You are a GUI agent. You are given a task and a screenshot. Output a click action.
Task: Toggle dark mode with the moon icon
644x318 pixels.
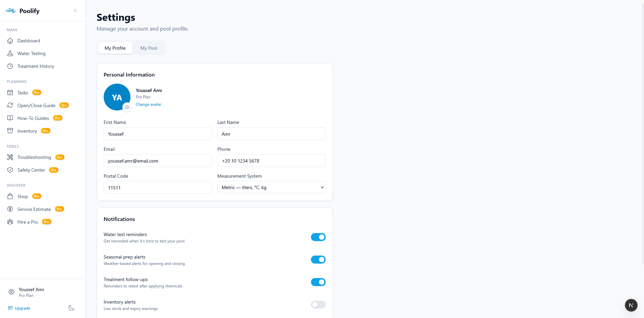pos(71,308)
